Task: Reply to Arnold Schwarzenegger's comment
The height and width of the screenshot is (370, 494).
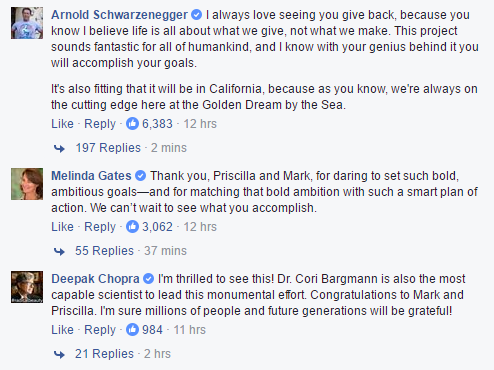Action: (100, 124)
